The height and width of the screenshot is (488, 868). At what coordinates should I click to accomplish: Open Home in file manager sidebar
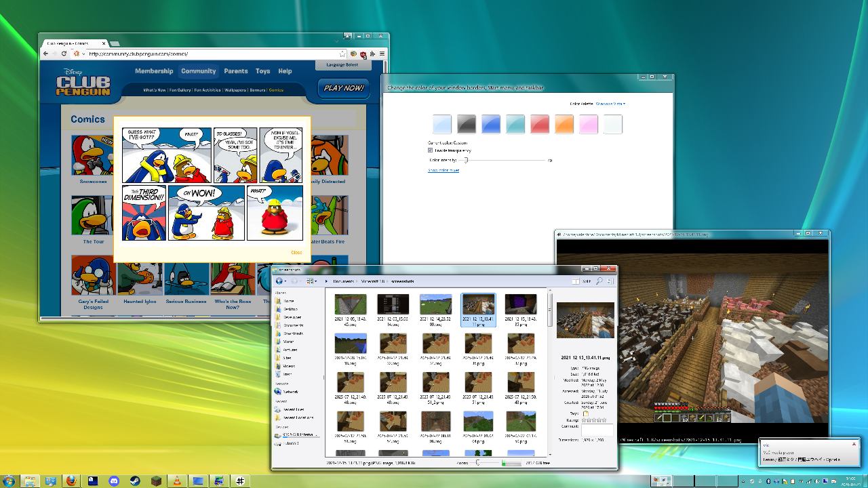click(289, 301)
